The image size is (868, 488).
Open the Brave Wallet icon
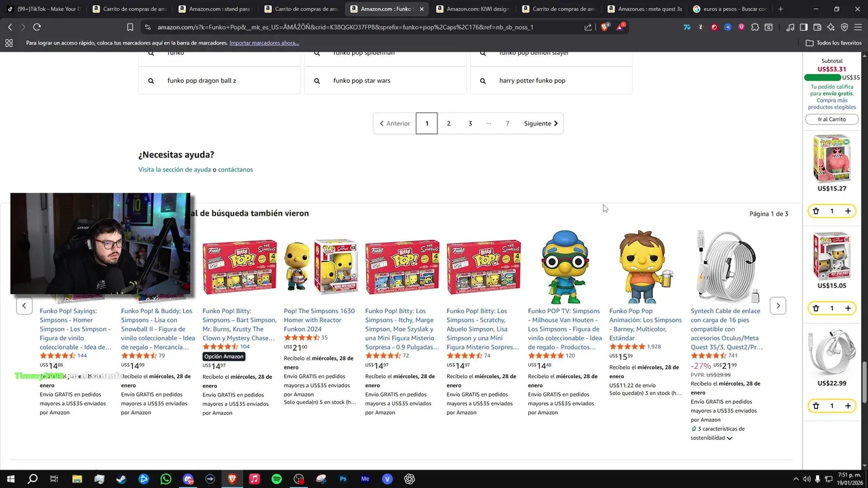[817, 27]
